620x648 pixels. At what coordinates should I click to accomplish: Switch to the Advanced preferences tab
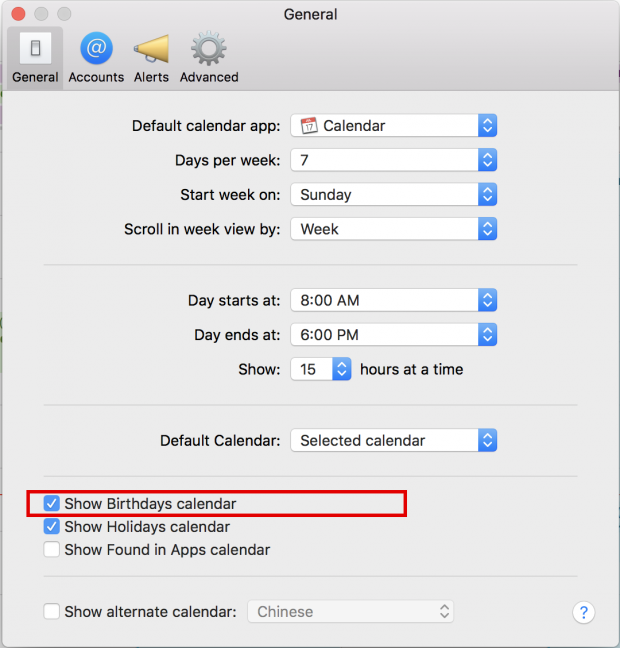coord(209,58)
